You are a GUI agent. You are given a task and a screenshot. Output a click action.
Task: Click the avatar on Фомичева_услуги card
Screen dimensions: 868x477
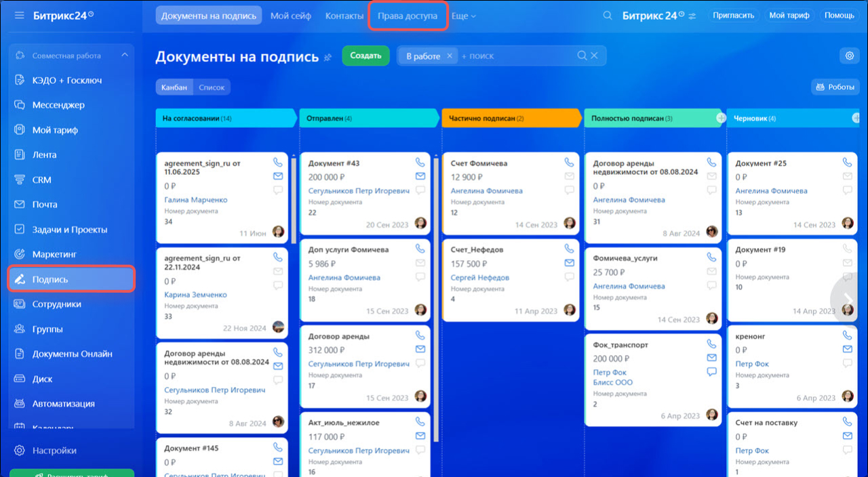coord(711,318)
